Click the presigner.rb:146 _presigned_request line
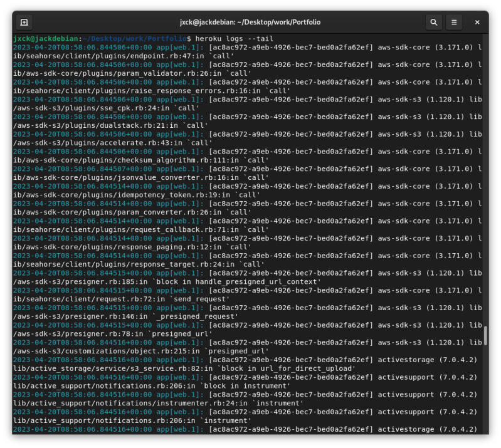This screenshot has height=448, width=501. tap(125, 316)
